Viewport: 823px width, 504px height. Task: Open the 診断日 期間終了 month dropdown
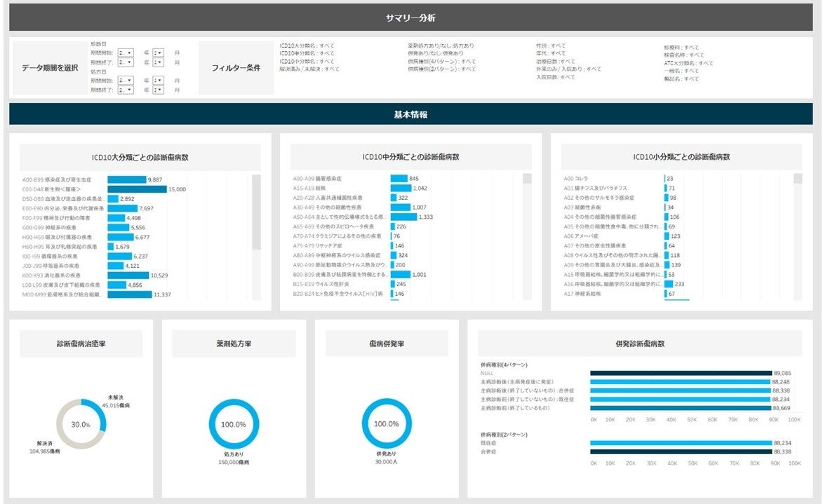tap(159, 62)
